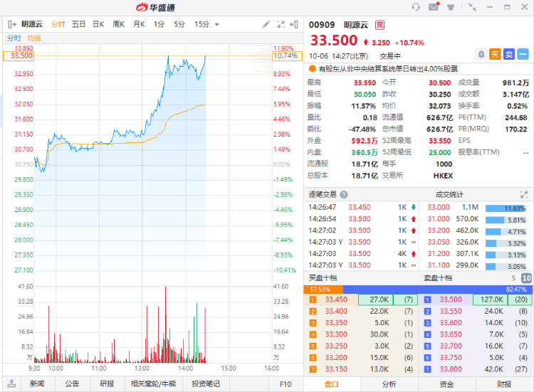Remove stock from watchlist with minus button
The width and height of the screenshot is (534, 392).
pos(523,54)
